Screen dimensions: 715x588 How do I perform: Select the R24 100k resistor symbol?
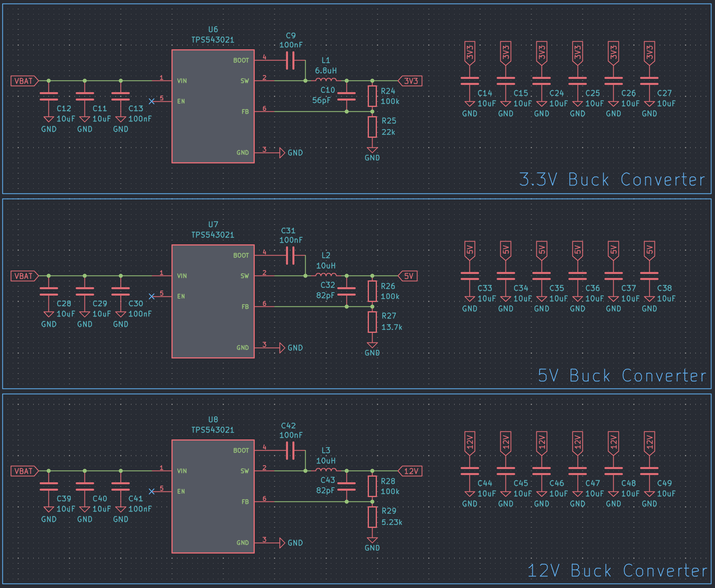point(373,96)
